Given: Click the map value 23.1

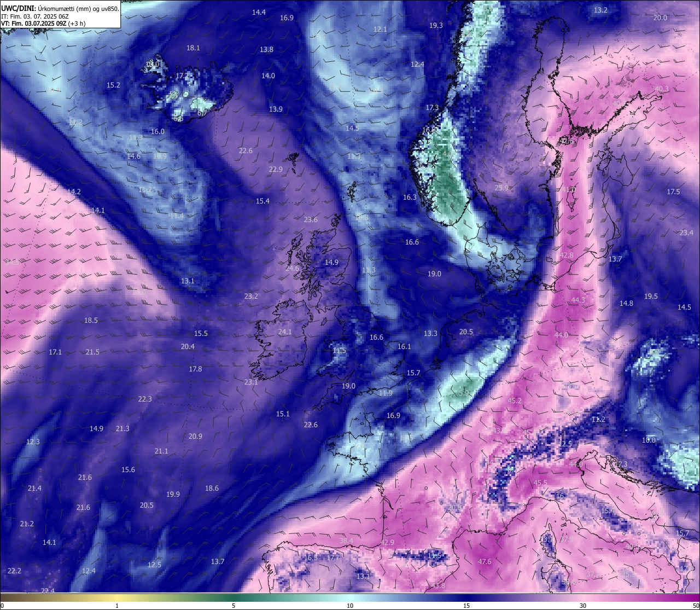Looking at the screenshot, I should [251, 382].
